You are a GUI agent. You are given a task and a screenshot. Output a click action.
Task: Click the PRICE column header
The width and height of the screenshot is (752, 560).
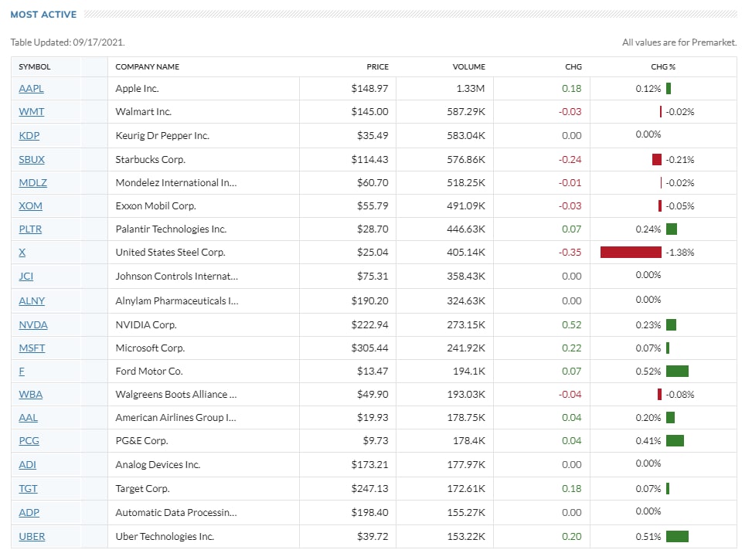tap(377, 66)
